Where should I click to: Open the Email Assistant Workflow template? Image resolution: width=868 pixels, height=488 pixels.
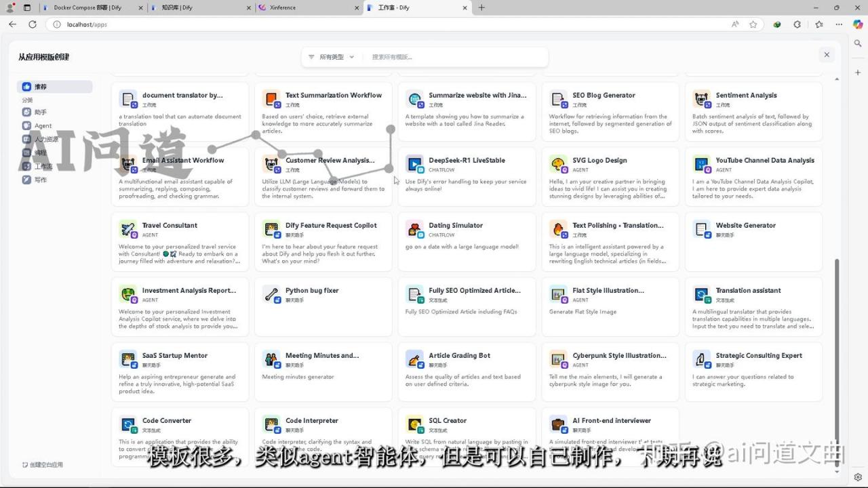click(180, 177)
